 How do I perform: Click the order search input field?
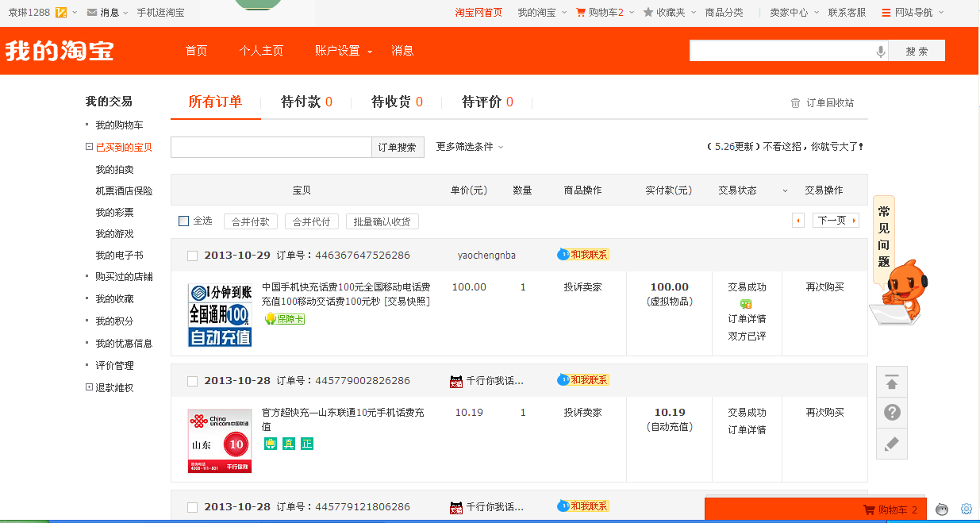(271, 148)
